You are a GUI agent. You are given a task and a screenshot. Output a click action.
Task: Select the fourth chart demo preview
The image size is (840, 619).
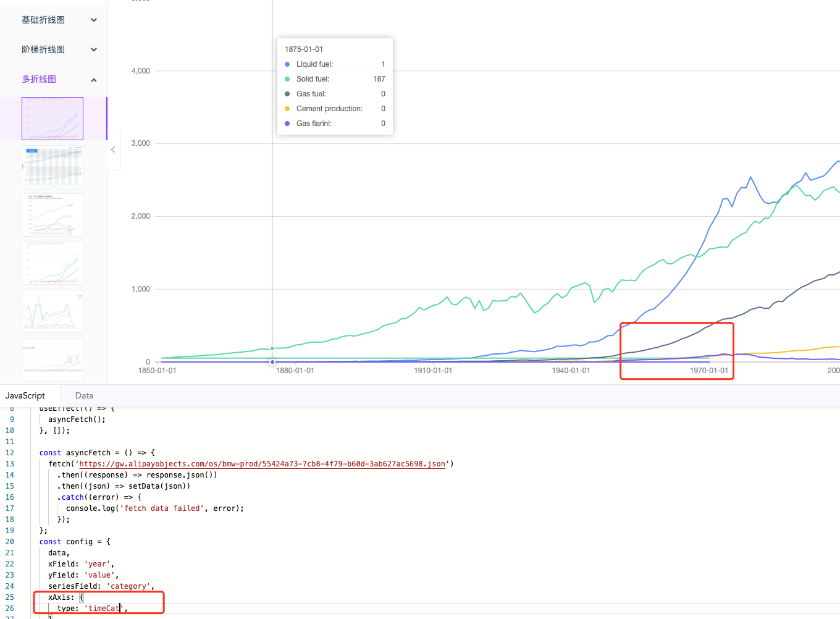(52, 263)
